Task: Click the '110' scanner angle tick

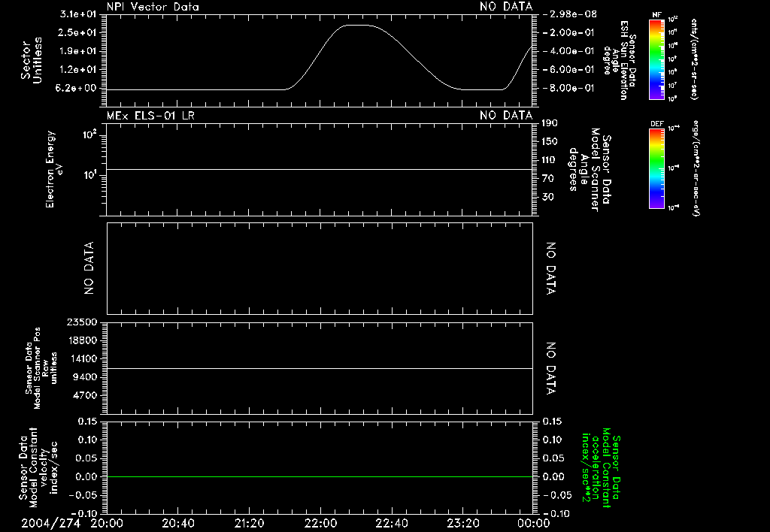Action: (x=550, y=160)
